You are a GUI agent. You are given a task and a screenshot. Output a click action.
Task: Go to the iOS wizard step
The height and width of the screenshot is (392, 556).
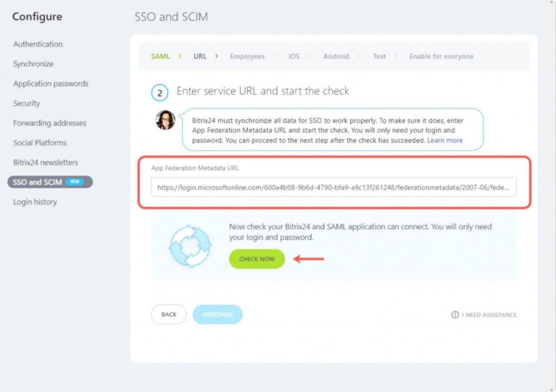click(x=294, y=57)
